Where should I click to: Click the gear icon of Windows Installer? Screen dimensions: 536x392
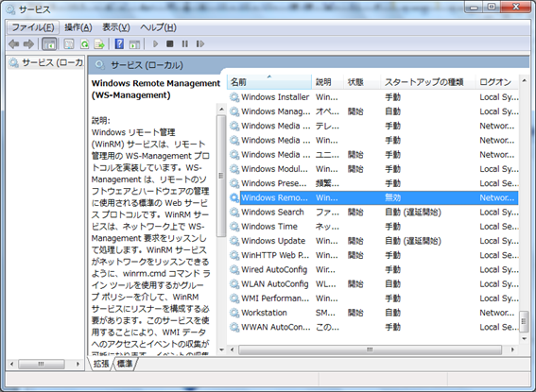pos(234,97)
